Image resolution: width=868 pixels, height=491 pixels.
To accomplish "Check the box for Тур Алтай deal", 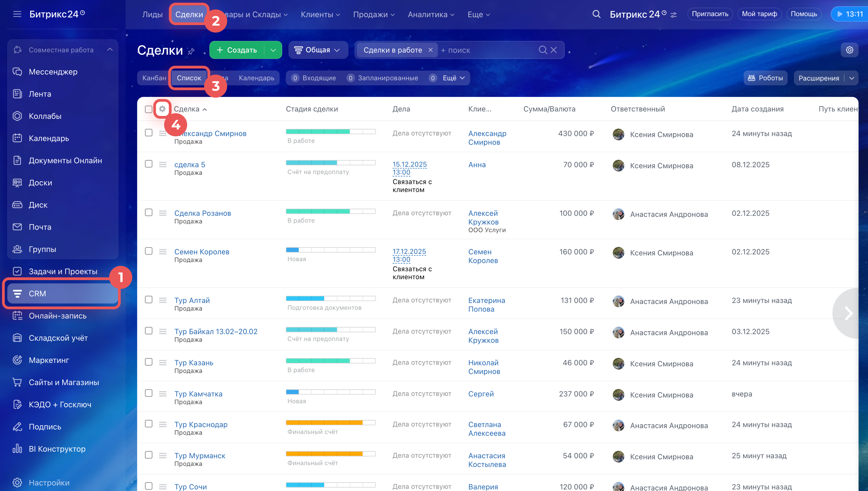I will point(149,300).
